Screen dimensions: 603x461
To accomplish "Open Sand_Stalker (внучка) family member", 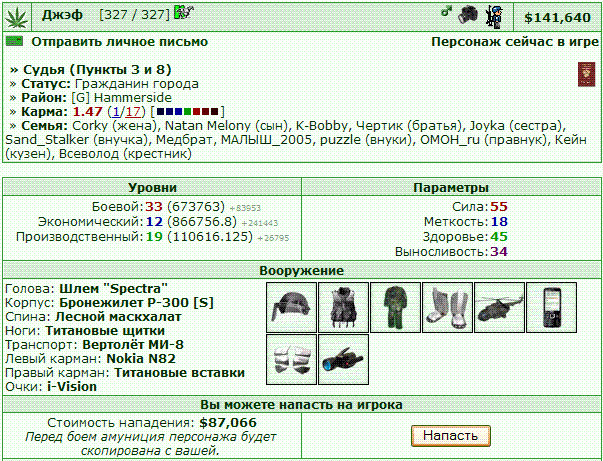I will coord(77,140).
